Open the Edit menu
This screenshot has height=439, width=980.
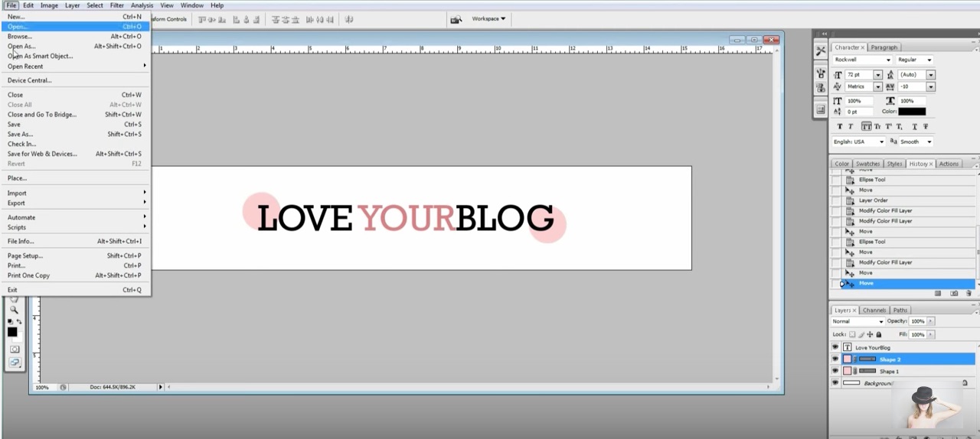tap(28, 5)
